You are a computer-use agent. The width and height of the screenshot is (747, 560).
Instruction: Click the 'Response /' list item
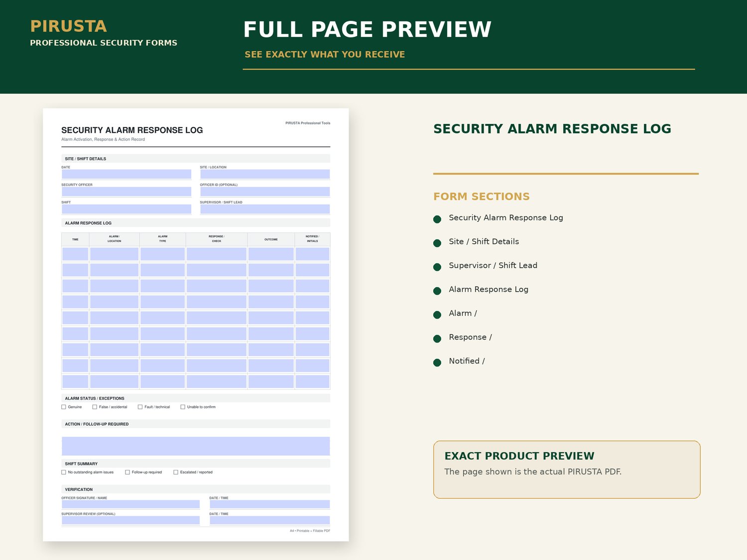470,337
